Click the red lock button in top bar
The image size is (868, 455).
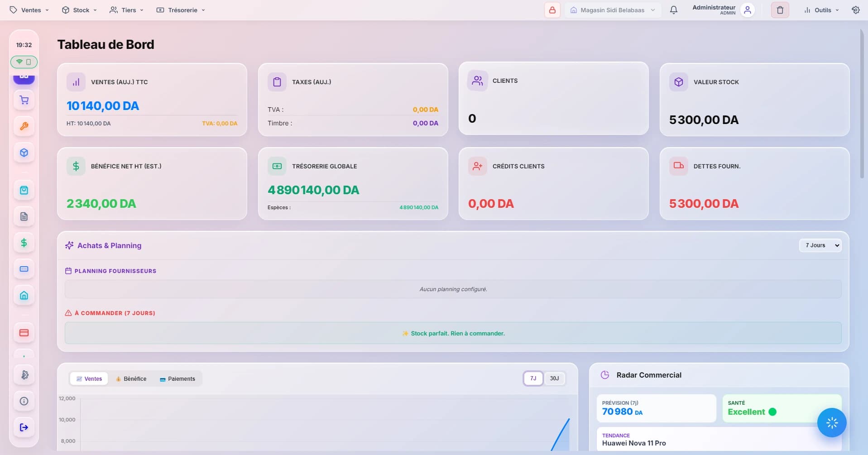pos(552,10)
